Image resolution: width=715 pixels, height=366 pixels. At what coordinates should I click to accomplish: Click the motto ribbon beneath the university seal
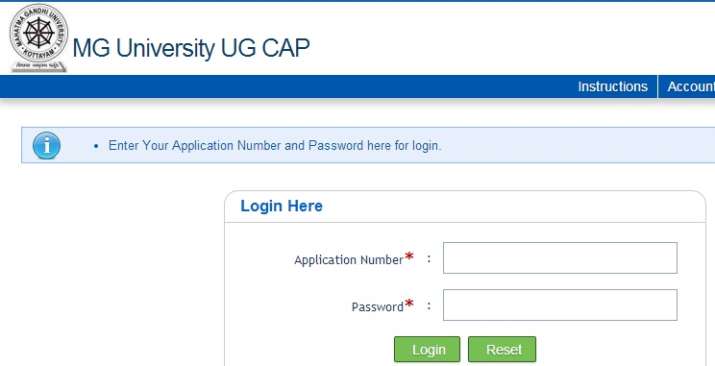click(x=39, y=67)
